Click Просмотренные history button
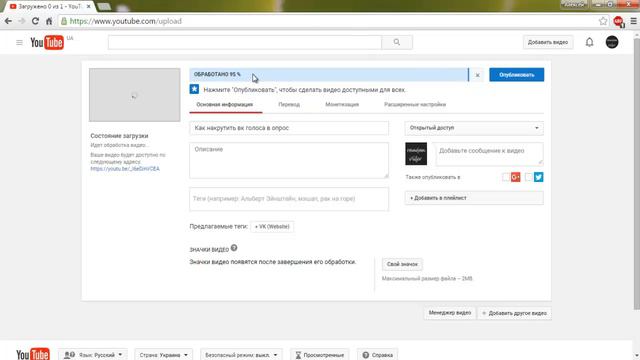Screen dimensions: 640x360 click(320, 355)
